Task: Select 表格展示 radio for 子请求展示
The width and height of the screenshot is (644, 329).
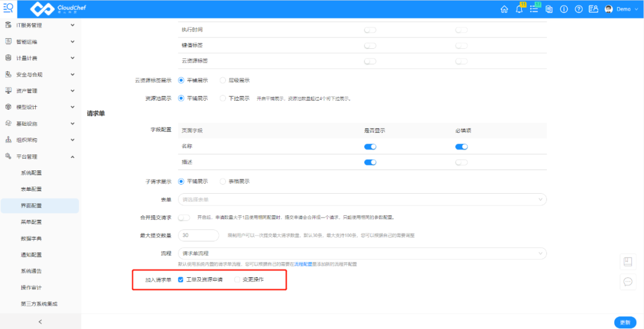Action: [x=223, y=181]
